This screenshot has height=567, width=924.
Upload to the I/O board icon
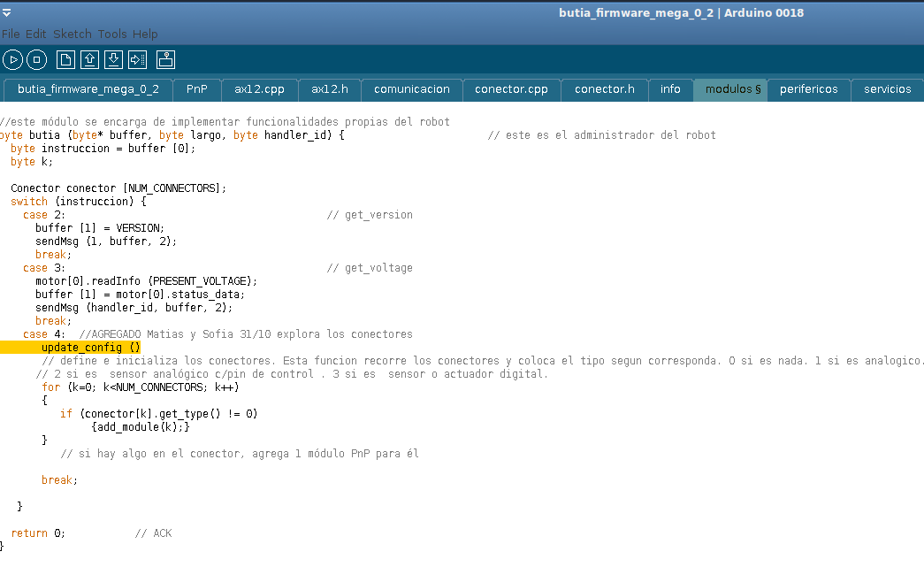tap(137, 60)
